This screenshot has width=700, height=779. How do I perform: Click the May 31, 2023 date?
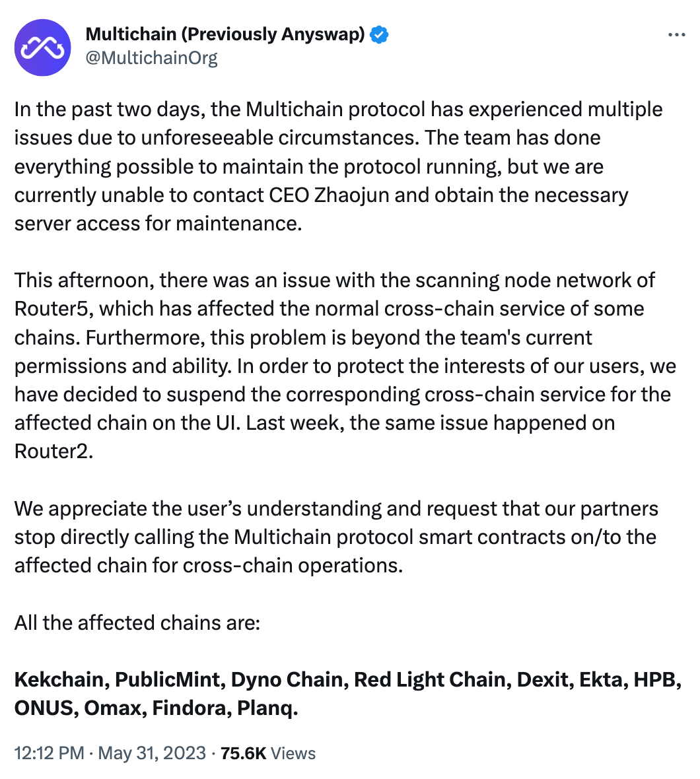click(152, 753)
